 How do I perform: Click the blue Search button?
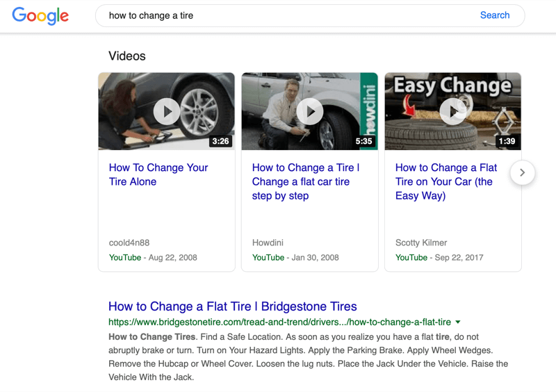(x=495, y=15)
